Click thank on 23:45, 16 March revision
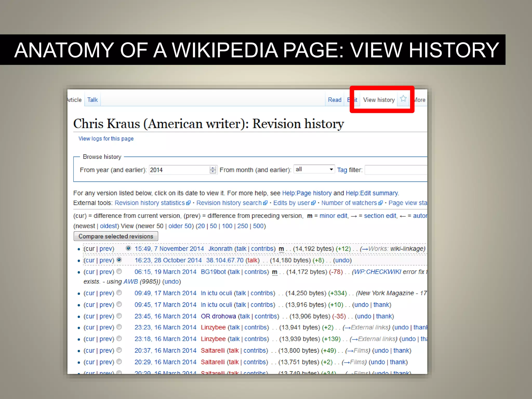The height and width of the screenshot is (399, 532). tap(384, 316)
